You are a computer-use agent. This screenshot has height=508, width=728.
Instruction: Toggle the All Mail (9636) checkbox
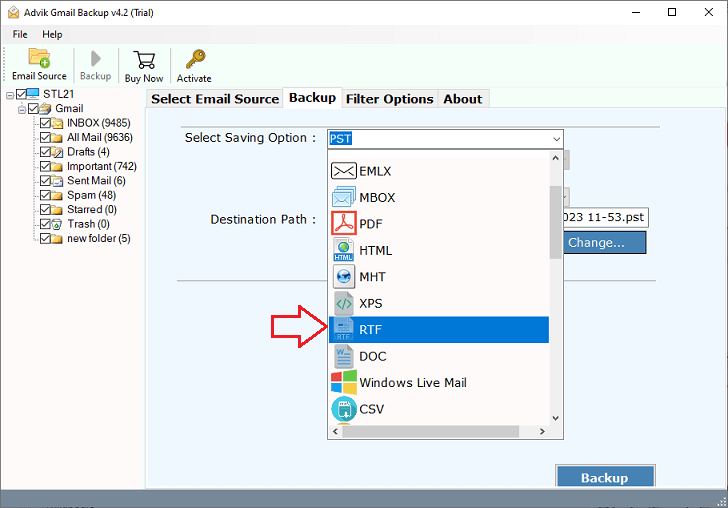click(45, 137)
